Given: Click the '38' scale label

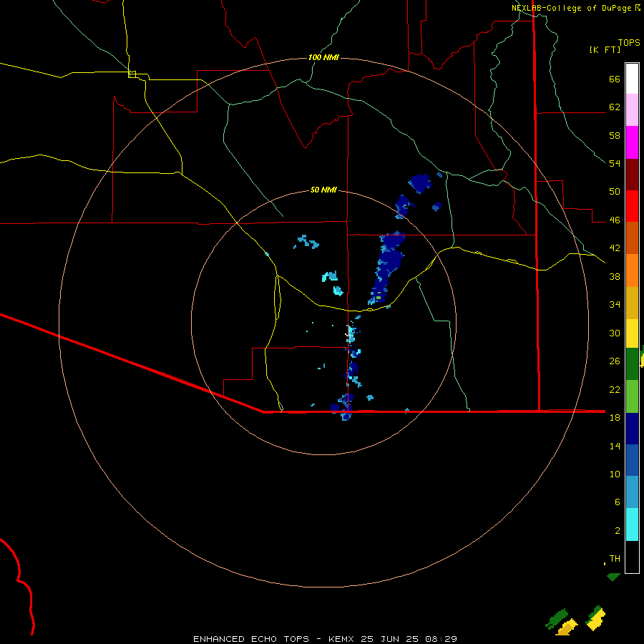Looking at the screenshot, I should coord(615,276).
